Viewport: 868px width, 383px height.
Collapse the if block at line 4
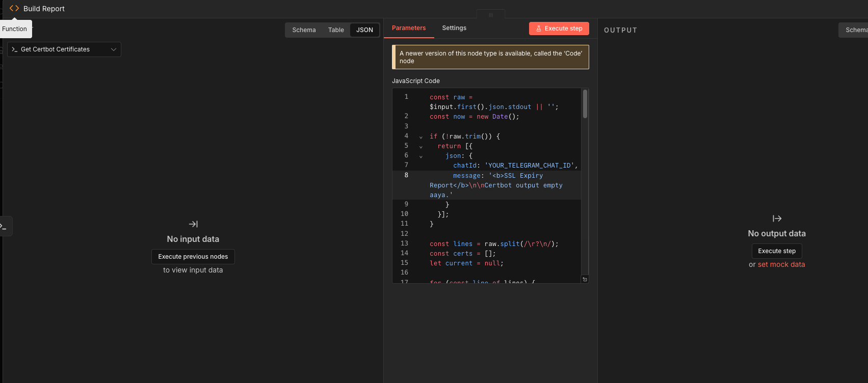pos(420,137)
